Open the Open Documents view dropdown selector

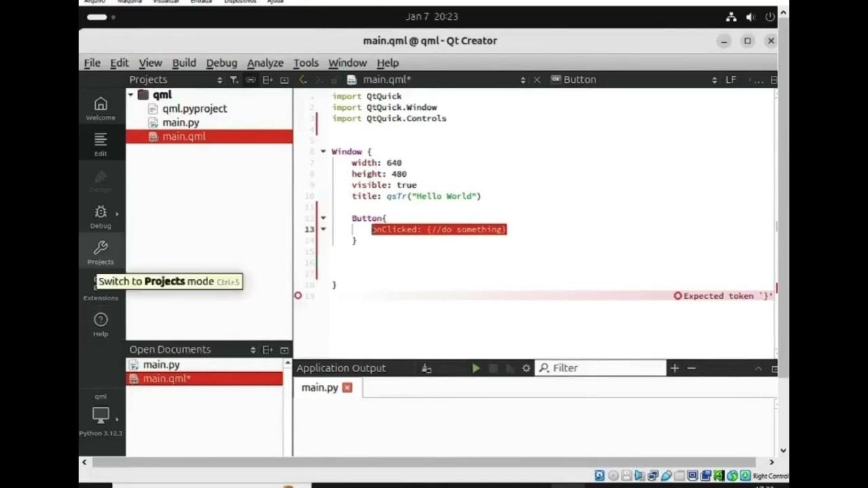point(253,350)
